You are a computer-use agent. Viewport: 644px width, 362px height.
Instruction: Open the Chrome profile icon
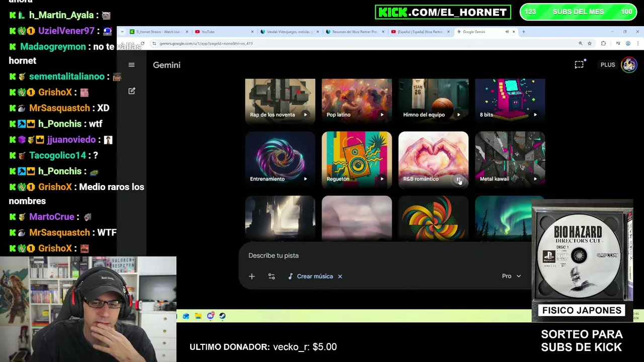tap(628, 43)
